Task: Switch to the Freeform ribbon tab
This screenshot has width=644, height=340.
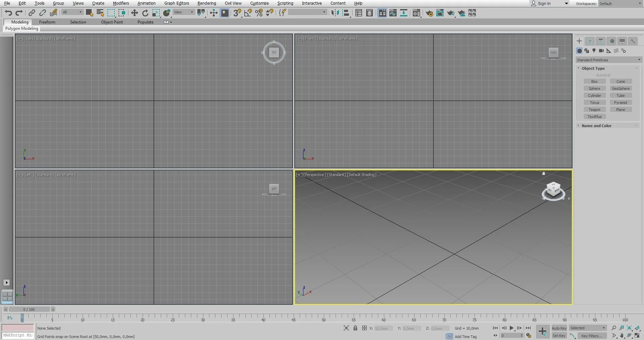Action: pos(47,22)
